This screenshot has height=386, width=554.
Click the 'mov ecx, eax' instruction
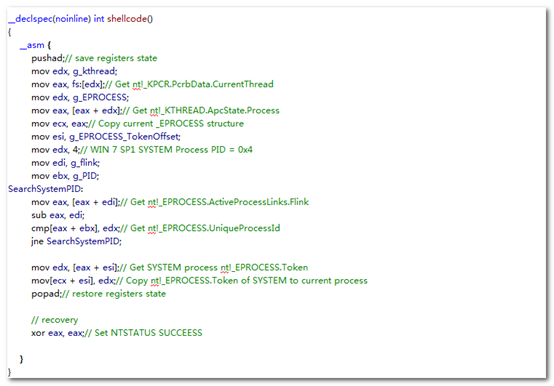59,124
